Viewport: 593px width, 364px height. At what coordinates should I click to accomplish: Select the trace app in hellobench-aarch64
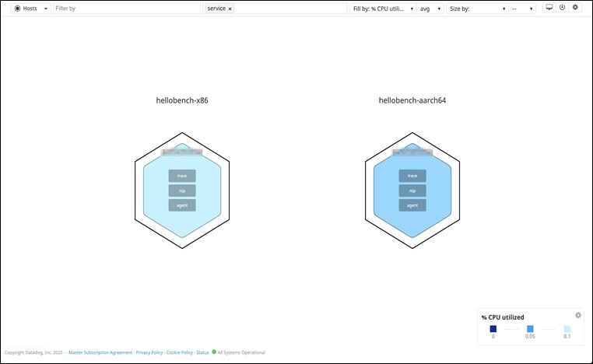412,176
